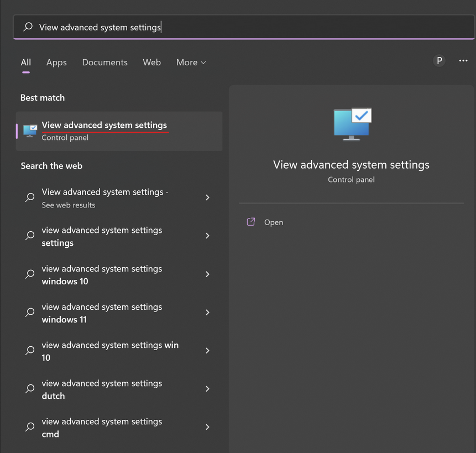Switch to the Apps tab
The height and width of the screenshot is (453, 476).
click(x=56, y=63)
